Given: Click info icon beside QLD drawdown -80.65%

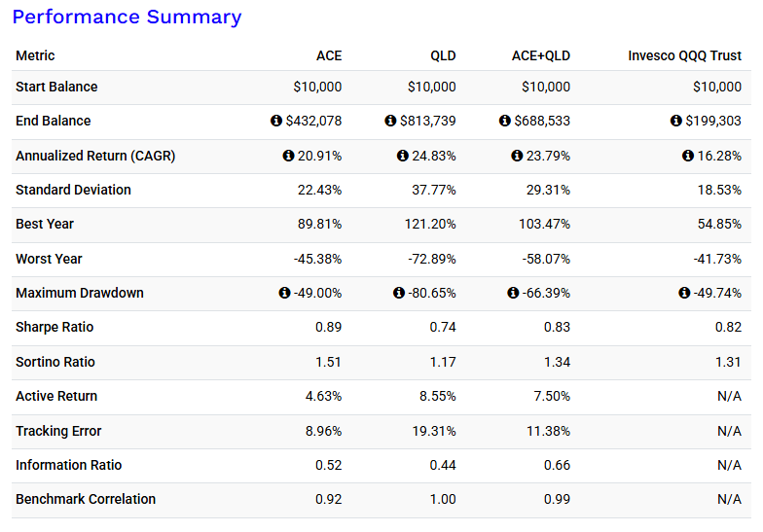Looking at the screenshot, I should point(399,292).
